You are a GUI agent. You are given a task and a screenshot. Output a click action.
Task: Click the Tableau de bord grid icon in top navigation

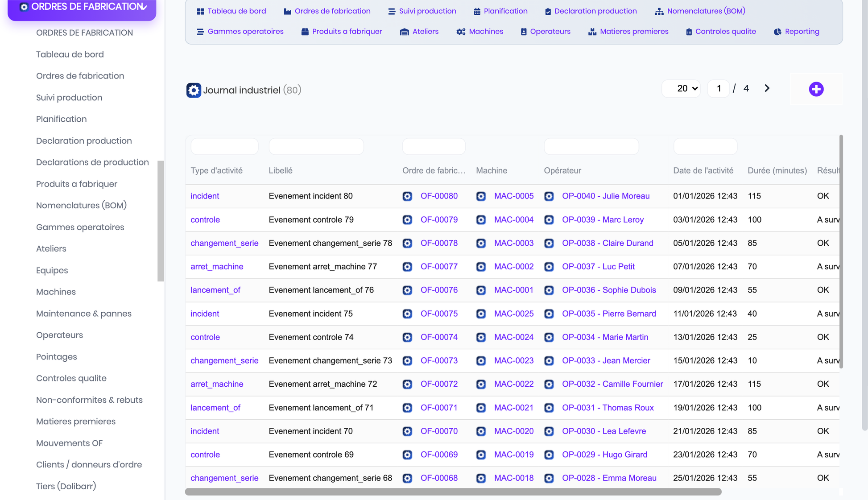coord(200,11)
